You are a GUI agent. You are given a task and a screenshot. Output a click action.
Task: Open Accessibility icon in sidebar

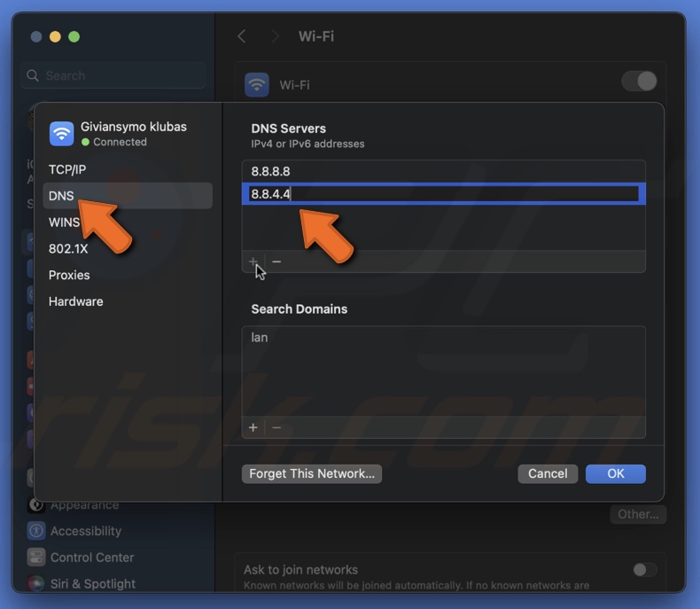pos(36,531)
